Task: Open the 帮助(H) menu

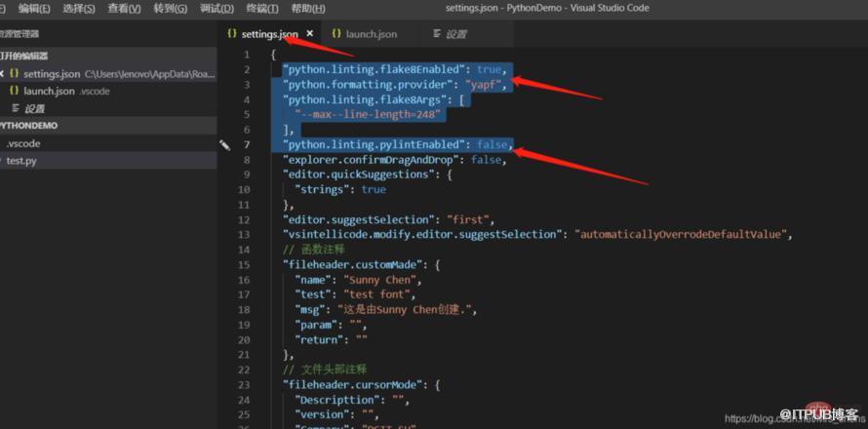Action: 308,9
